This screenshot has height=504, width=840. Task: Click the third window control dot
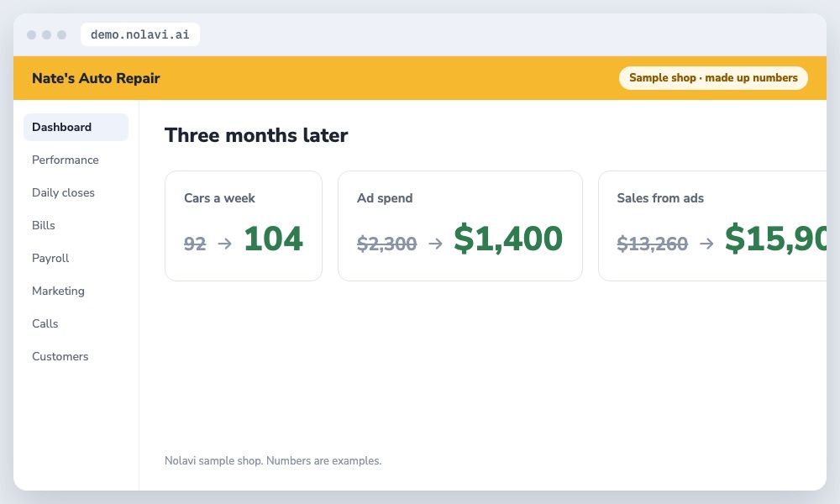[61, 34]
